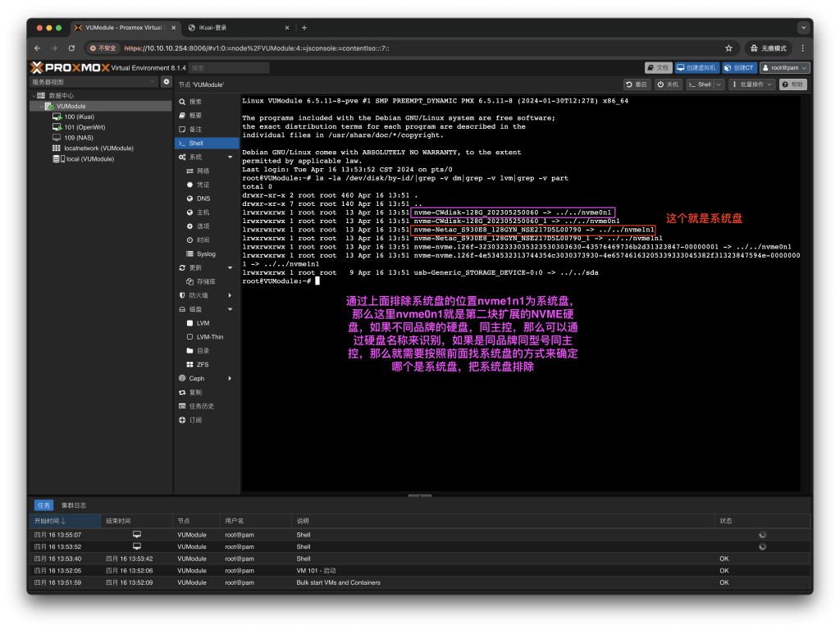The height and width of the screenshot is (630, 840).
Task: Switch to the 集群日志 cluster log tab
Action: (x=74, y=505)
